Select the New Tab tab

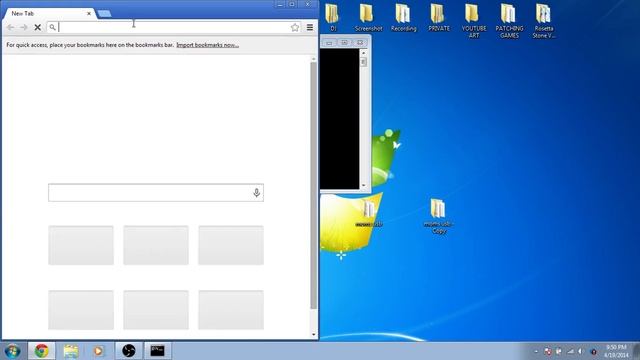[x=49, y=13]
